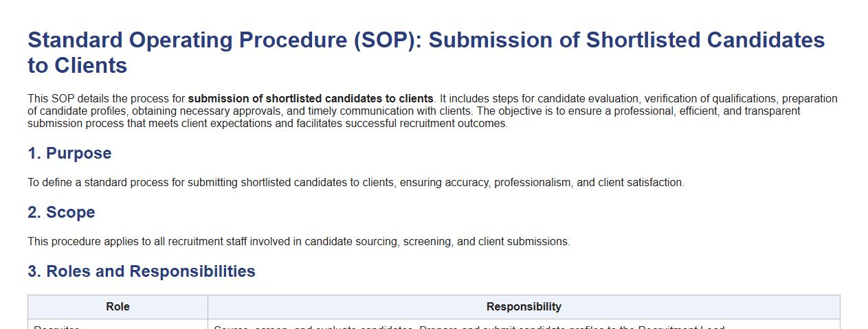
Task: Click "recruitment staff" in the Scope paragraph
Action: pyautogui.click(x=218, y=242)
